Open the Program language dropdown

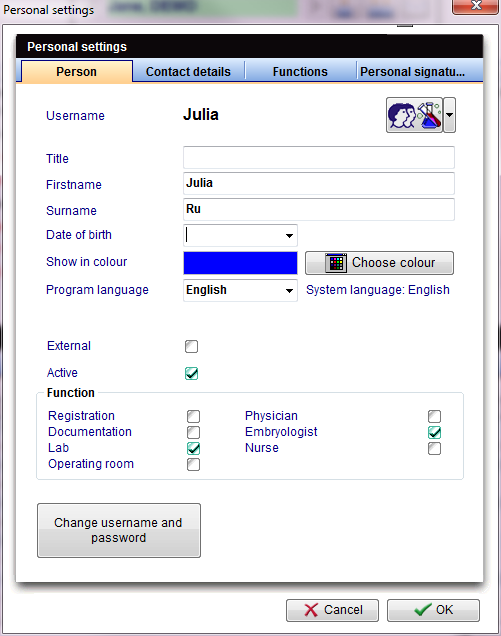(289, 290)
